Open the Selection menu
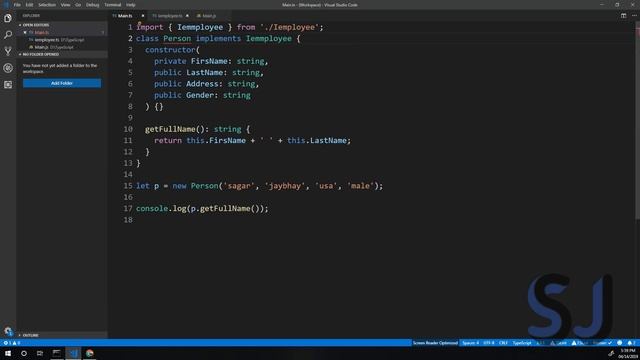 (x=47, y=5)
